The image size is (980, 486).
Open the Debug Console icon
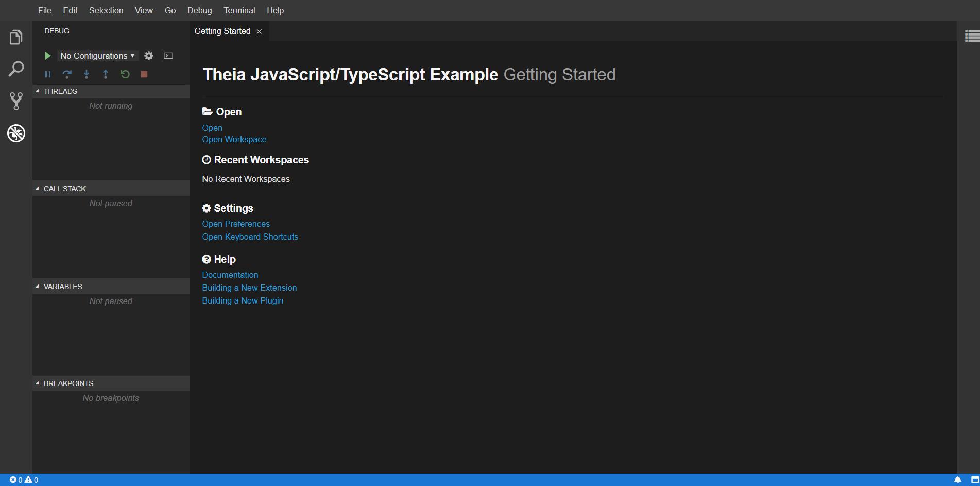[168, 56]
